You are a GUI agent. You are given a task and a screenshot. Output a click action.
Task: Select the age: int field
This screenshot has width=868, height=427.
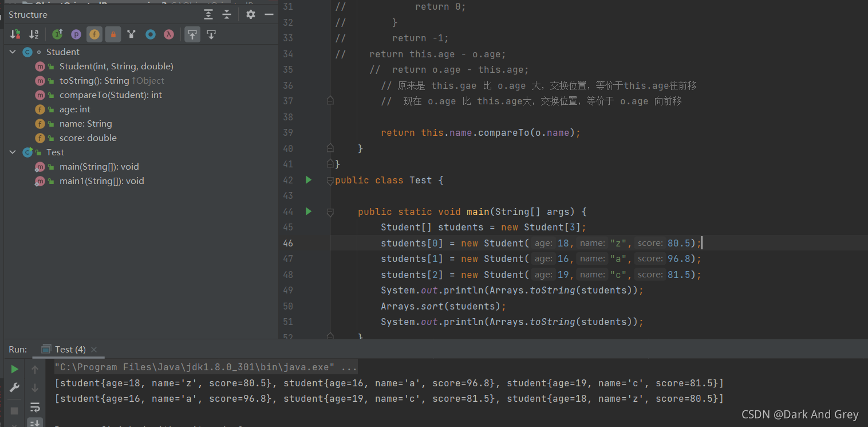tap(75, 109)
